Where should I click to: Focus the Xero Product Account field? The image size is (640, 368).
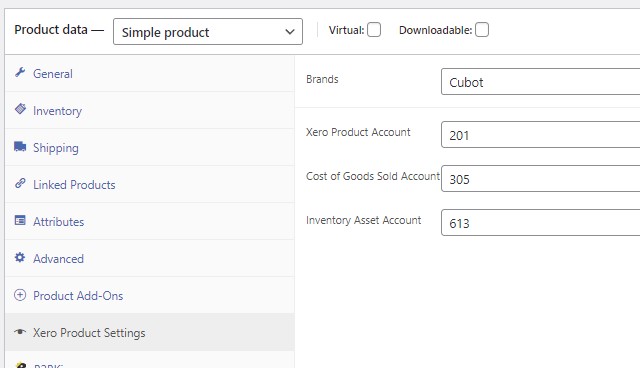(x=540, y=134)
